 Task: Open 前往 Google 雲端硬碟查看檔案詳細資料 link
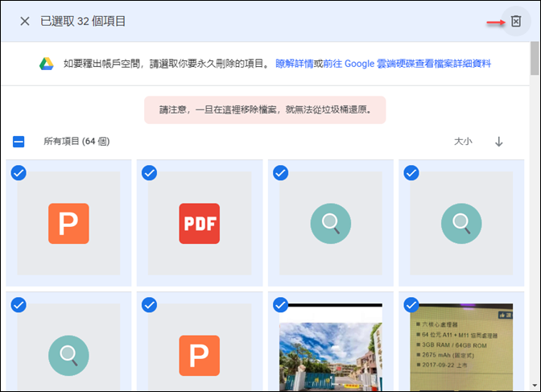tap(407, 64)
